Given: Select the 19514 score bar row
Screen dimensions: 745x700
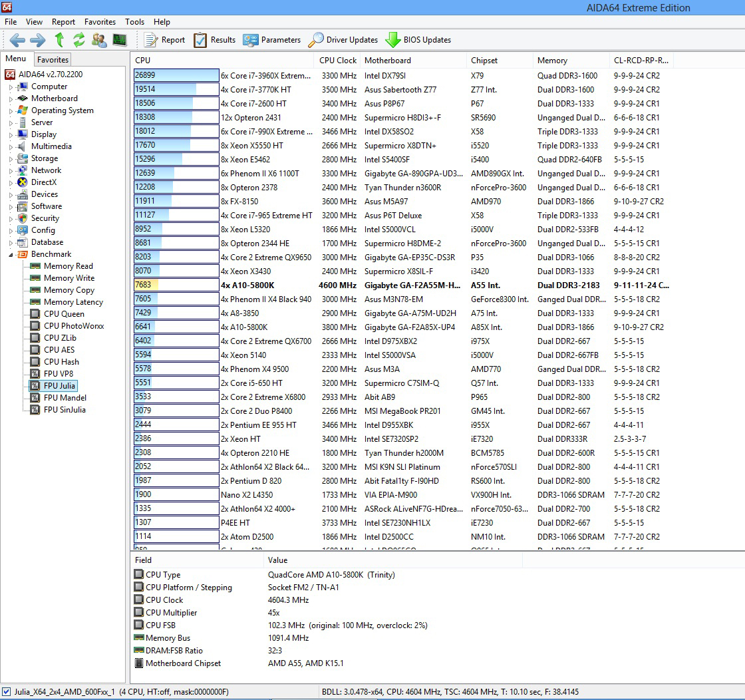Looking at the screenshot, I should coord(176,89).
